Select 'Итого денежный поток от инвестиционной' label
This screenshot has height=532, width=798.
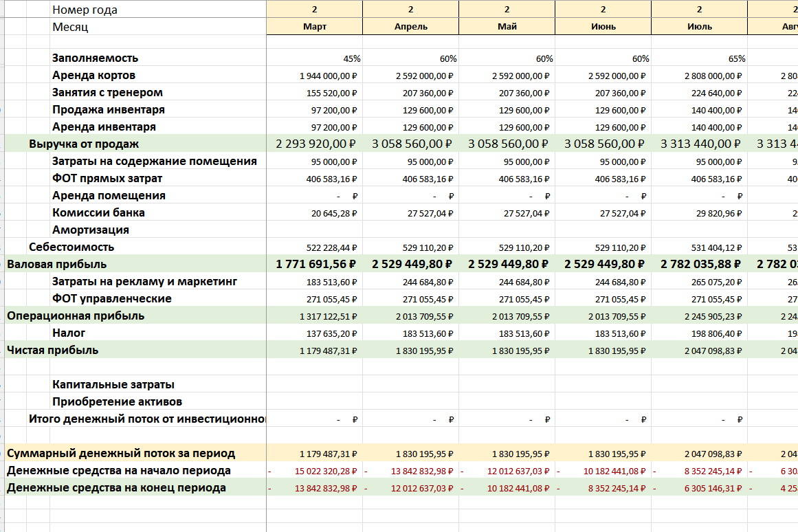pos(146,419)
